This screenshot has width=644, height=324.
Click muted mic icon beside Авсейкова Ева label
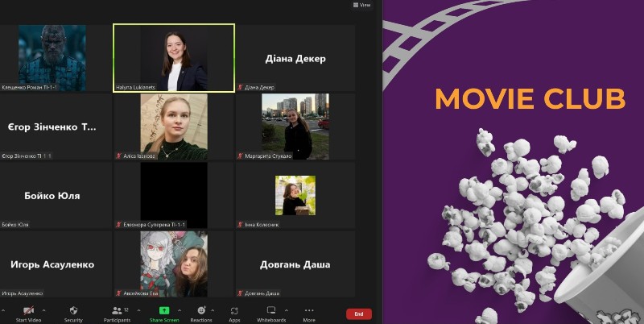[118, 293]
